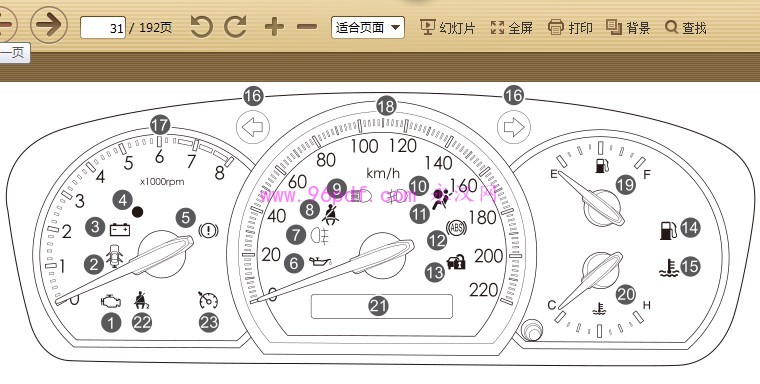Change background via 背景 button
The height and width of the screenshot is (384, 760).
click(x=628, y=27)
